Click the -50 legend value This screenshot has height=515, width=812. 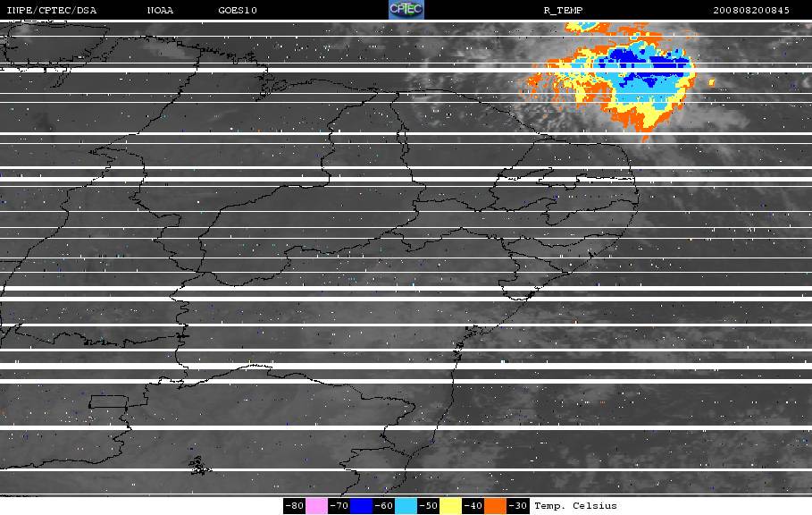[x=428, y=506]
